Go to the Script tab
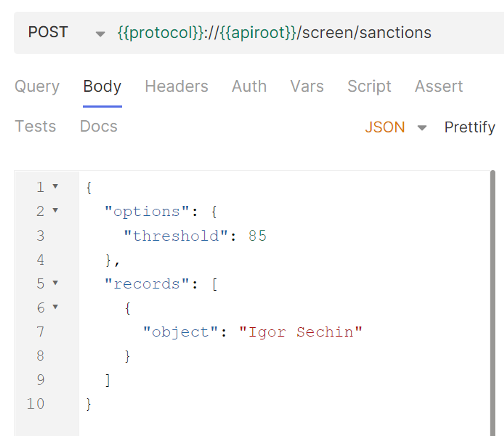Image resolution: width=504 pixels, height=436 pixels. click(369, 86)
